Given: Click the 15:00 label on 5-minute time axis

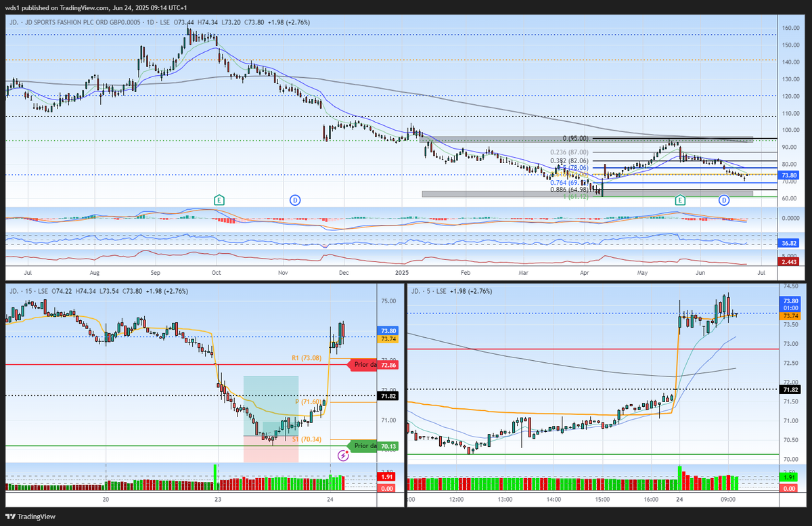Looking at the screenshot, I should [x=603, y=500].
